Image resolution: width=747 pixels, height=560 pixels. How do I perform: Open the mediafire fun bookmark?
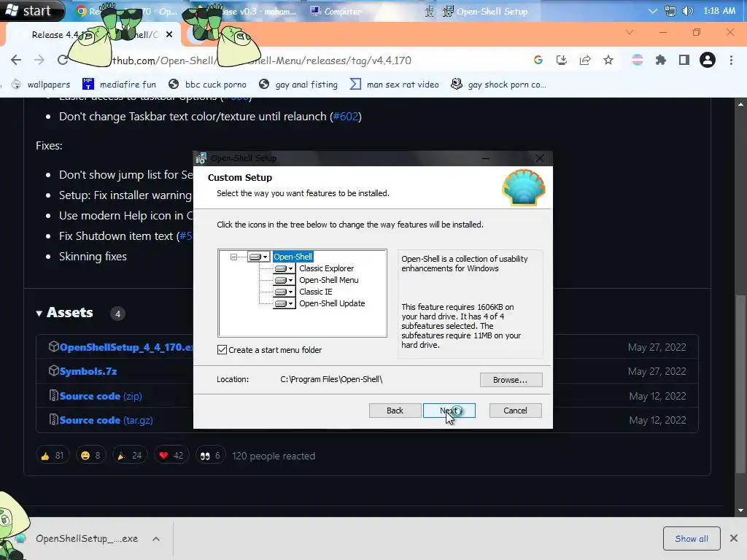click(119, 85)
